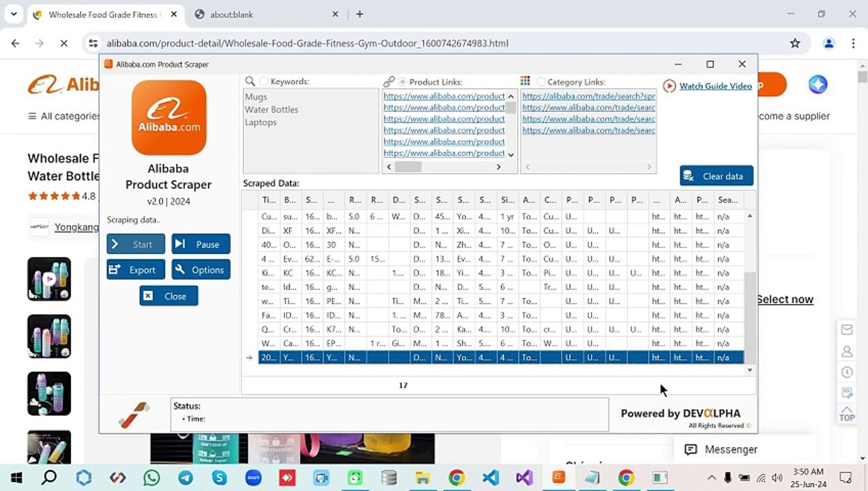868x491 pixels.
Task: Click the clock history icon in page sidebar
Action: pos(847,372)
